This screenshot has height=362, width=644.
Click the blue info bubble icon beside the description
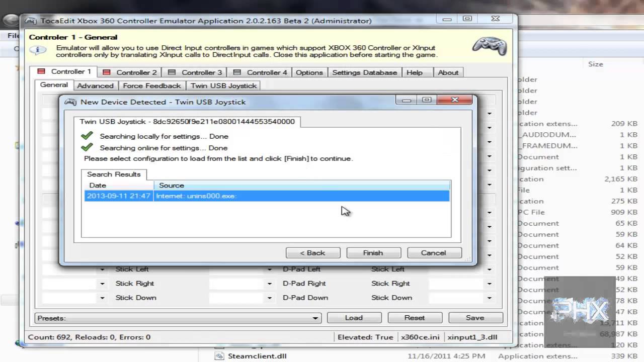(x=38, y=50)
